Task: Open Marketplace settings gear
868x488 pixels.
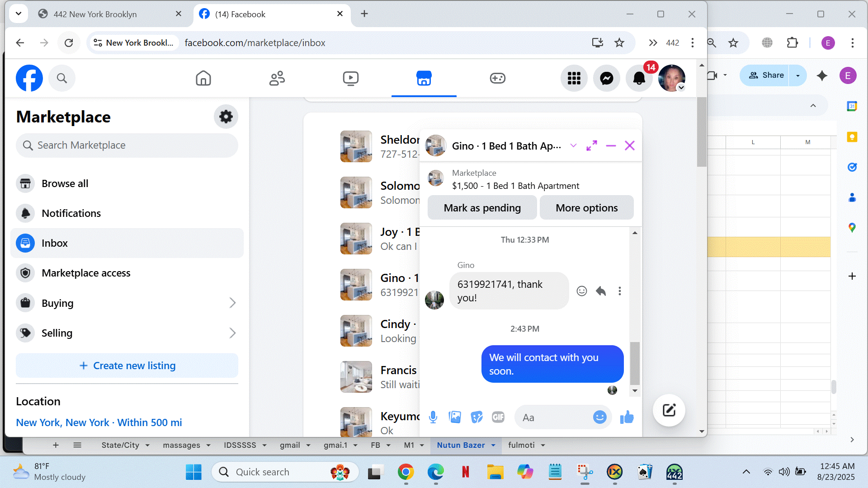Action: click(x=226, y=117)
